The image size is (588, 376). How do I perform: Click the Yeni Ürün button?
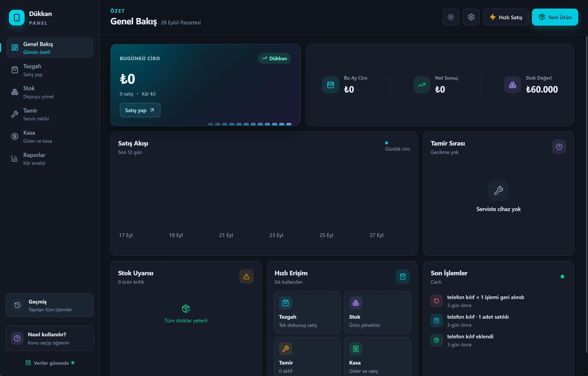pos(555,17)
